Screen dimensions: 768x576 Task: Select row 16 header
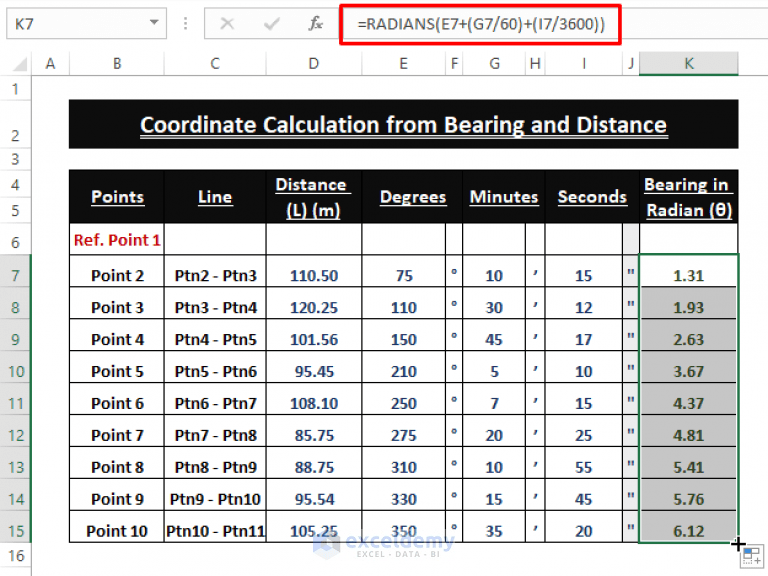16,555
